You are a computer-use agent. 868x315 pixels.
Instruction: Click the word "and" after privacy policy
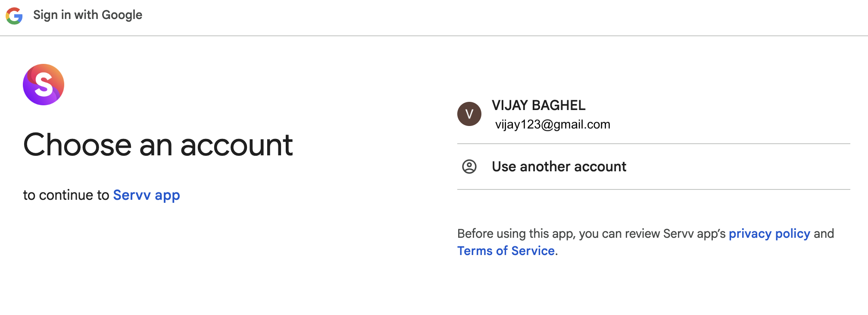(824, 233)
